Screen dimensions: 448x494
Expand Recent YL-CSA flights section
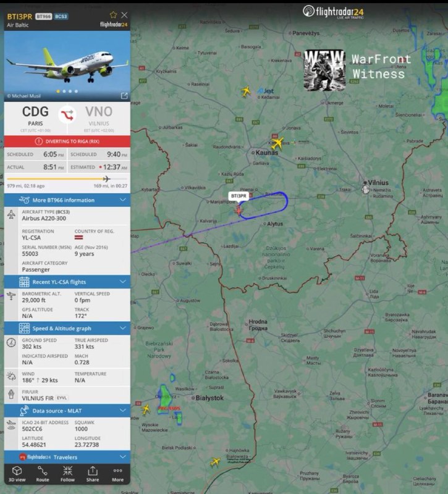67,282
